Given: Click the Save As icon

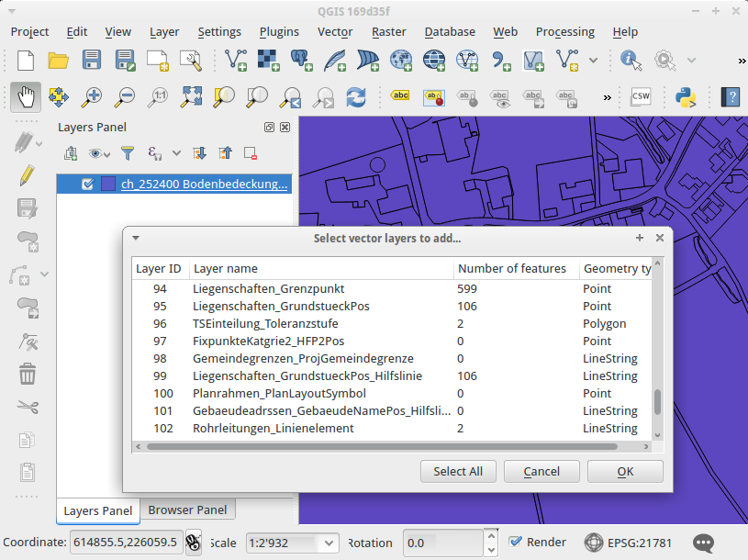Looking at the screenshot, I should pyautogui.click(x=125, y=60).
